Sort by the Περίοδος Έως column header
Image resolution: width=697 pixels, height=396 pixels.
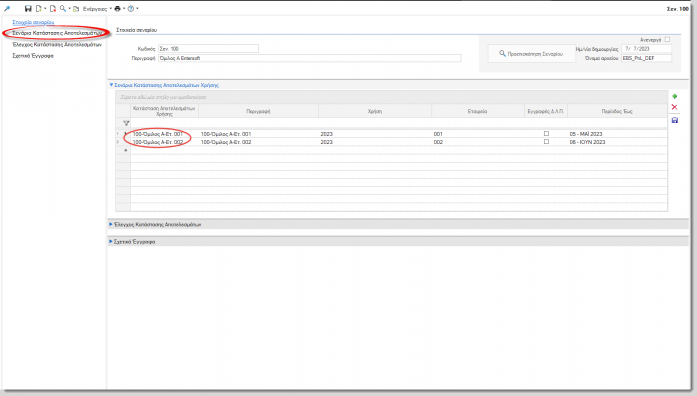617,111
